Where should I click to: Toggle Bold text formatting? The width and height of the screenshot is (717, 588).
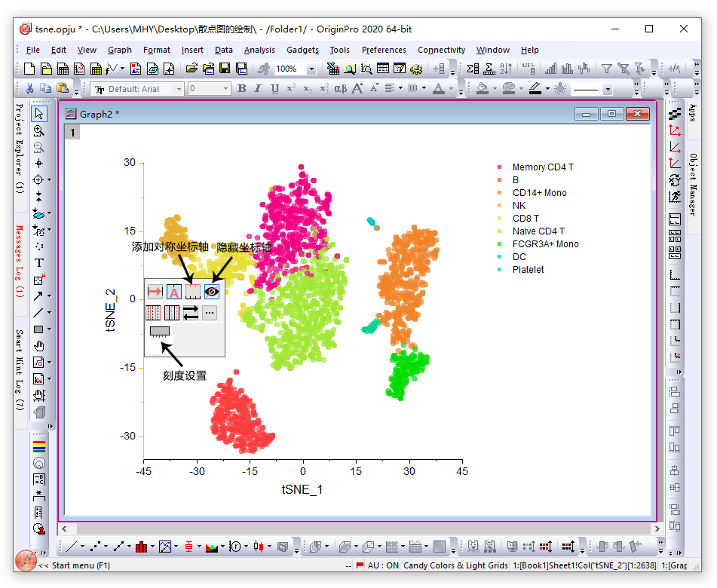click(x=241, y=88)
